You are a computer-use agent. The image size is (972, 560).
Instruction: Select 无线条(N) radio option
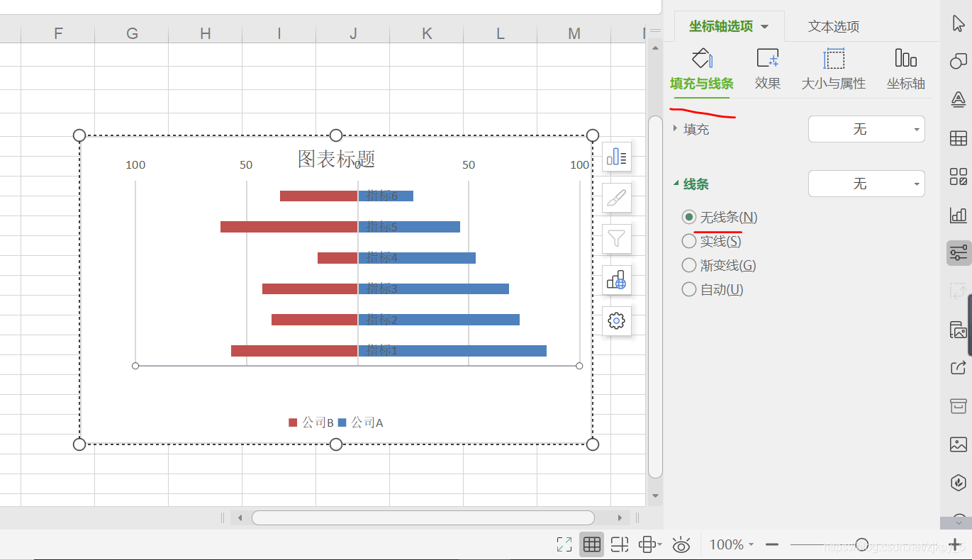[720, 217]
